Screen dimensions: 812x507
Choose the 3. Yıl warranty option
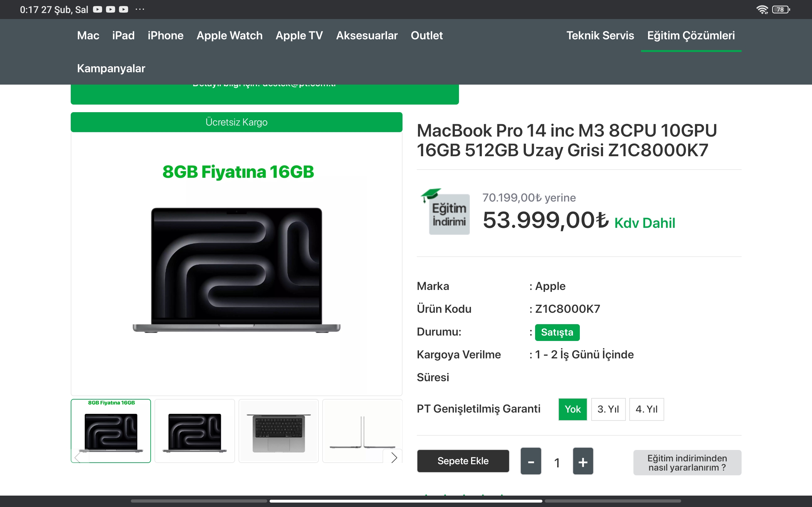pyautogui.click(x=608, y=409)
